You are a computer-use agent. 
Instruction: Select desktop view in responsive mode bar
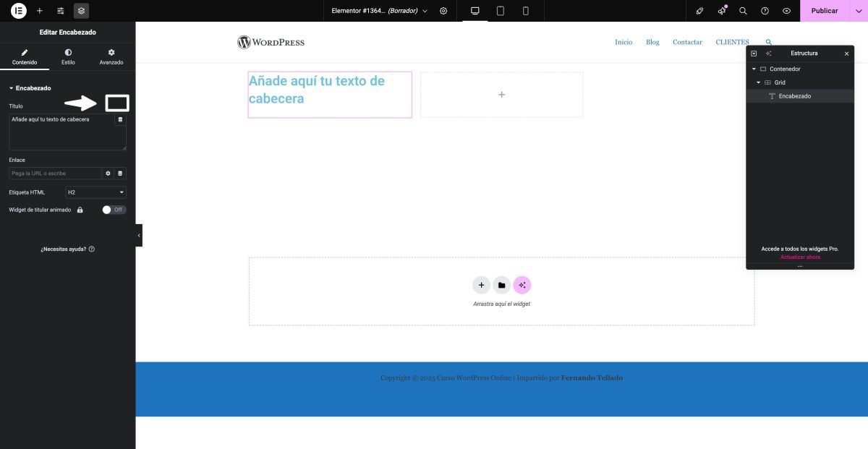[x=474, y=11]
